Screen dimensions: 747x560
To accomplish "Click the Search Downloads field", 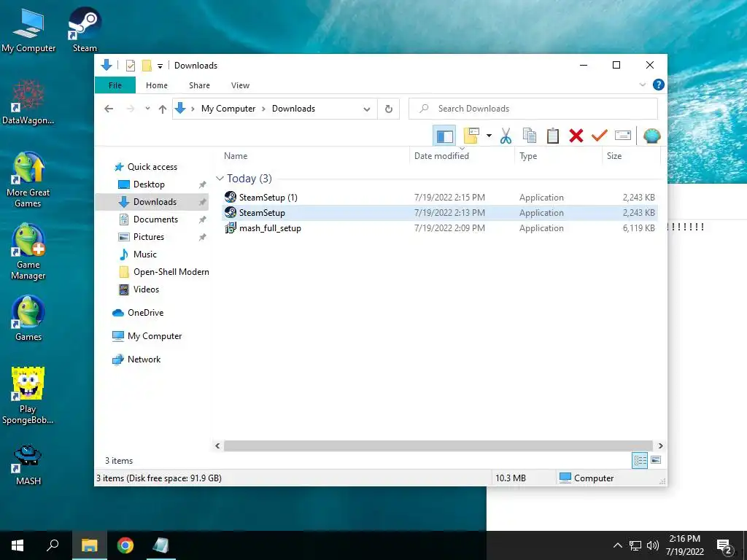I will pos(533,109).
